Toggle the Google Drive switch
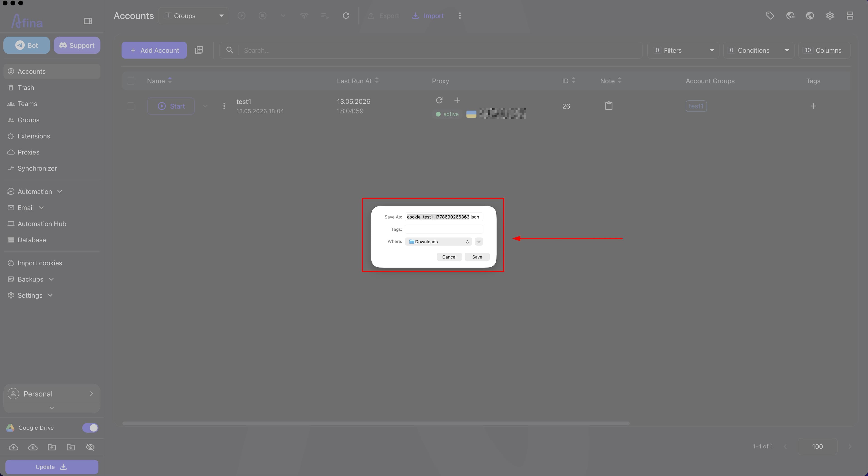This screenshot has width=868, height=476. pos(90,428)
